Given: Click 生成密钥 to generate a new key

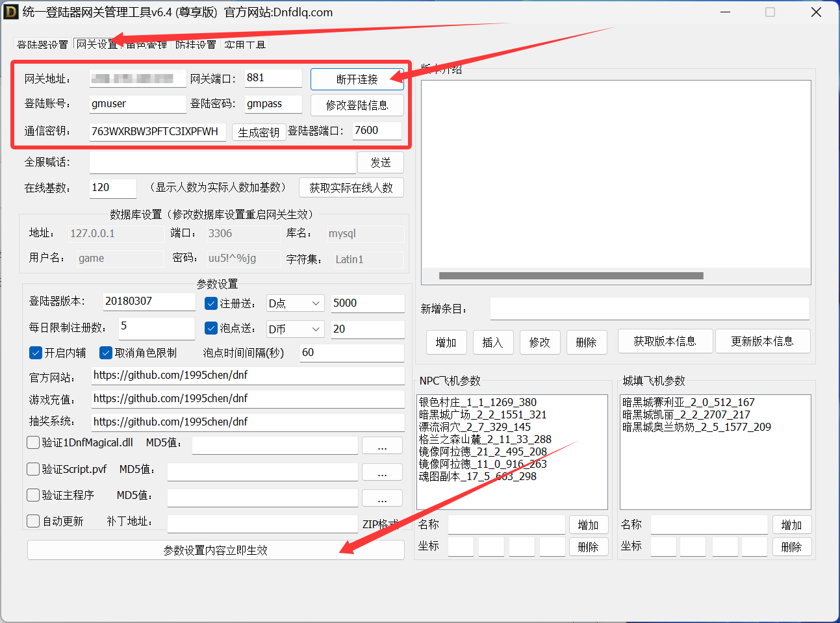Looking at the screenshot, I should 259,131.
